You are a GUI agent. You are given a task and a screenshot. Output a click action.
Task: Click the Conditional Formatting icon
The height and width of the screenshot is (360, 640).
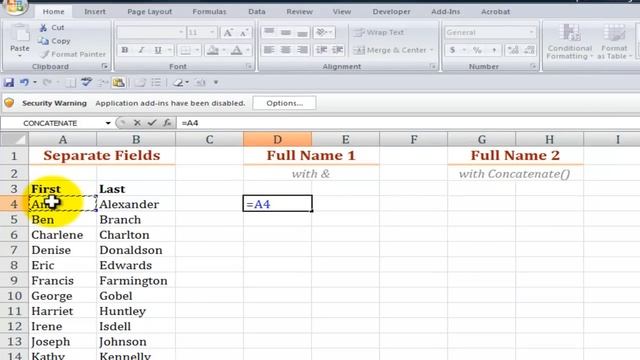(570, 33)
